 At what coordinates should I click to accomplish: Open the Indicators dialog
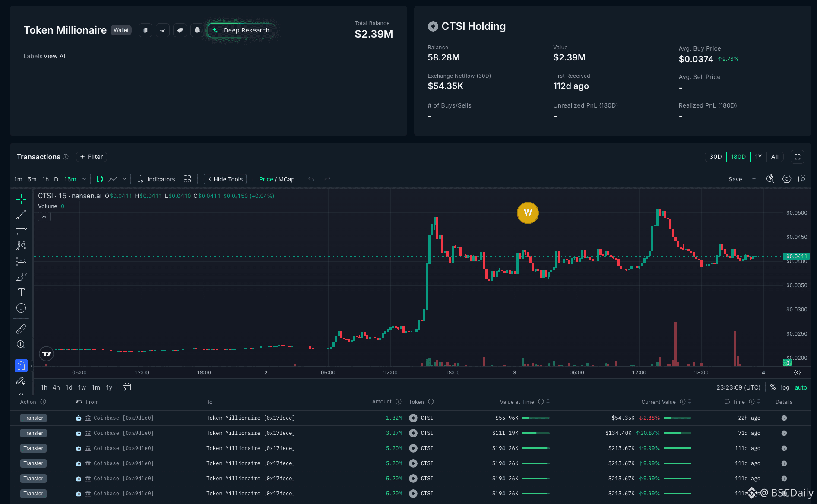pos(156,179)
